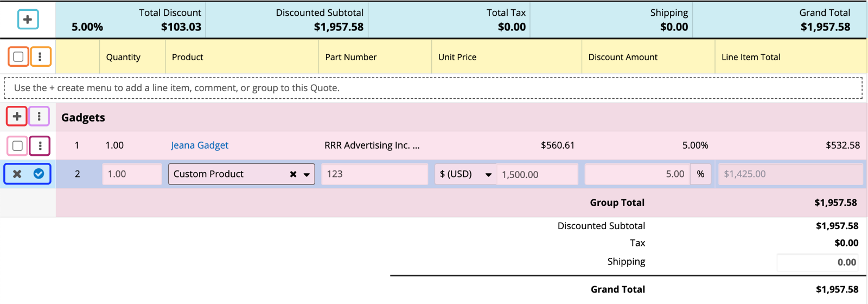Click the Product column header
The width and height of the screenshot is (868, 304).
(x=187, y=57)
